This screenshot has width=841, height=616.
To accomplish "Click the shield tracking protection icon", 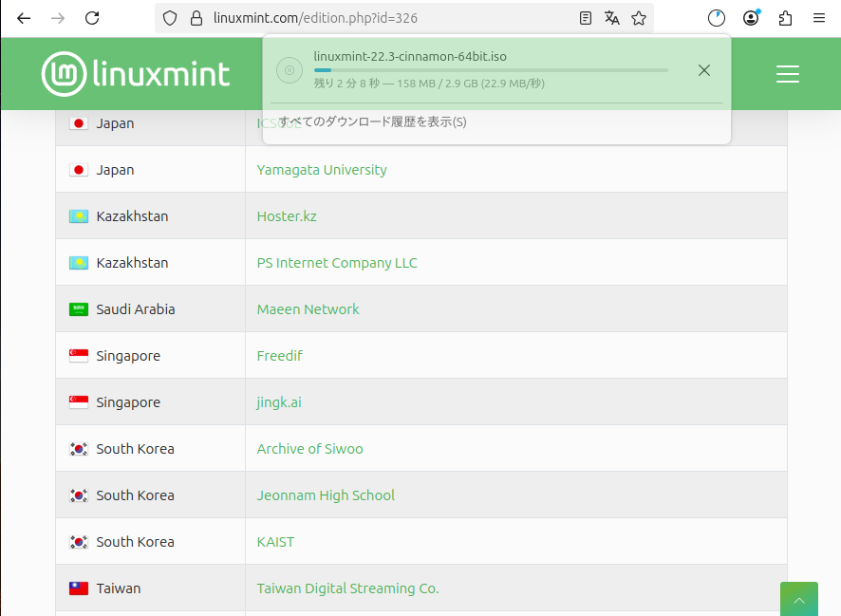I will 171,18.
